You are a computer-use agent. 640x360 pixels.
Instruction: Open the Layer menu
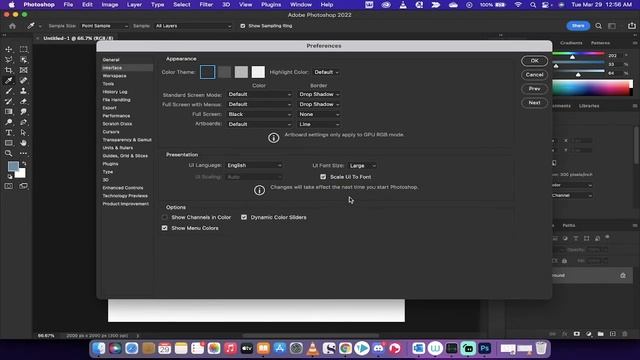(134, 4)
